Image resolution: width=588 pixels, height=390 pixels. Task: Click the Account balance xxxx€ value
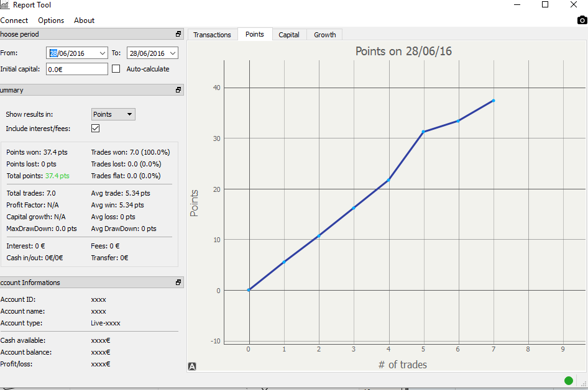click(101, 352)
